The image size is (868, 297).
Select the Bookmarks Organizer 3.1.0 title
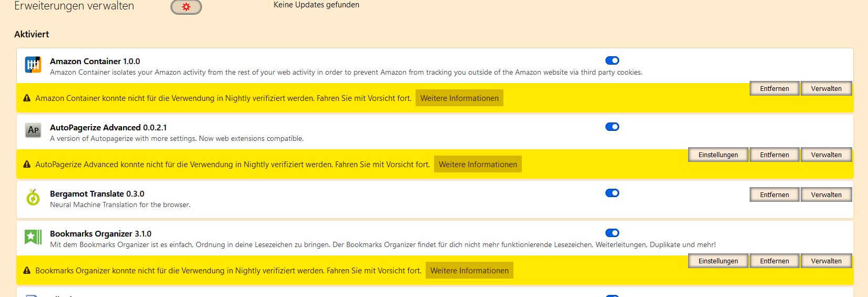[100, 234]
